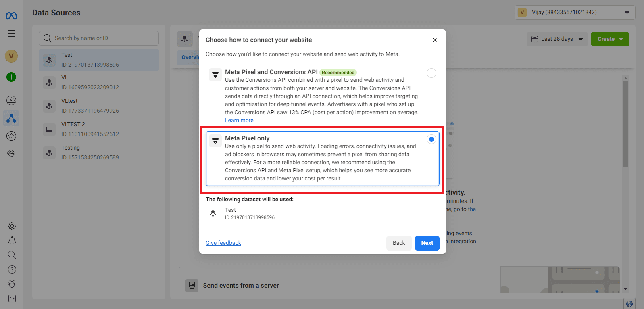644x309 pixels.
Task: Click the Next button
Action: [427, 243]
